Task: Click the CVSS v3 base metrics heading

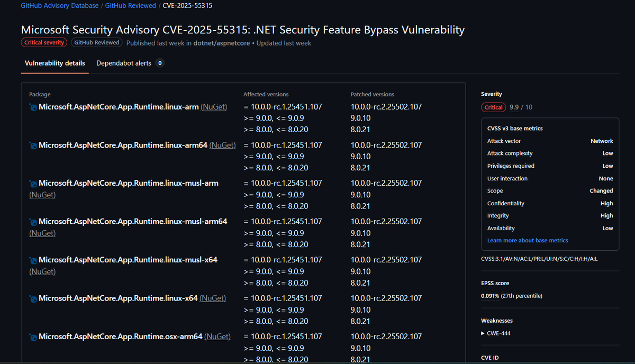Action: [515, 129]
